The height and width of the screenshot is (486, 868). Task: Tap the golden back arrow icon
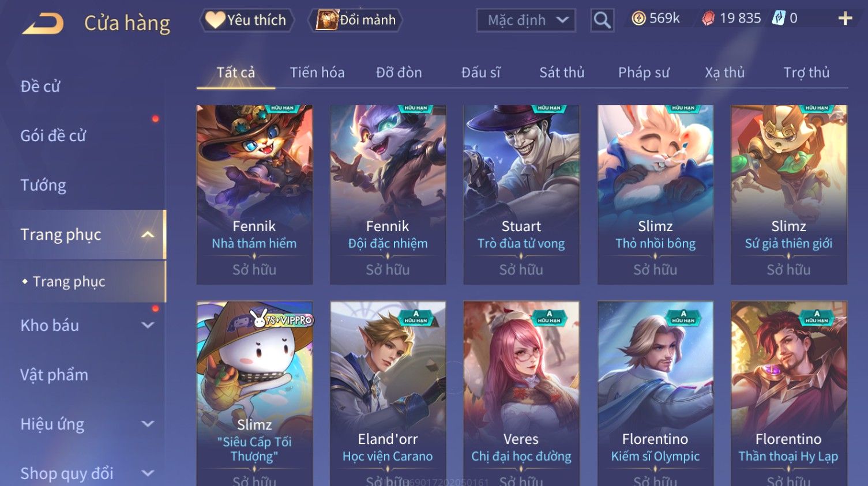(x=43, y=23)
